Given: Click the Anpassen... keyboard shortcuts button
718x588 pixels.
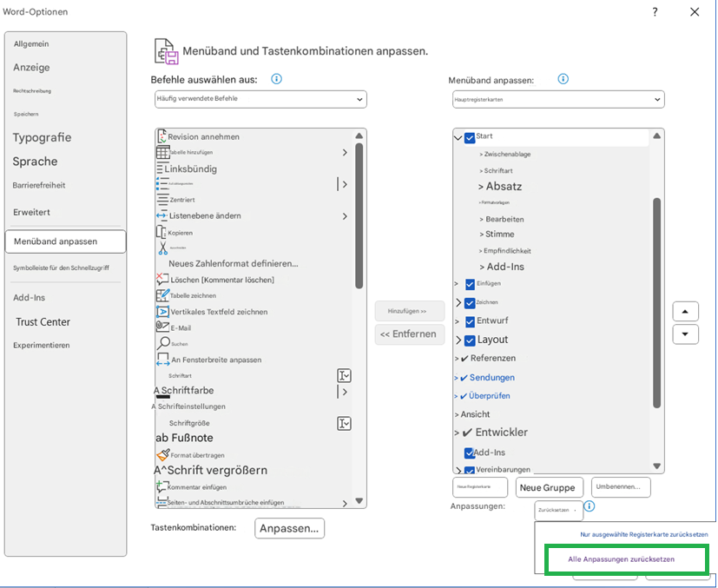Looking at the screenshot, I should click(x=289, y=528).
